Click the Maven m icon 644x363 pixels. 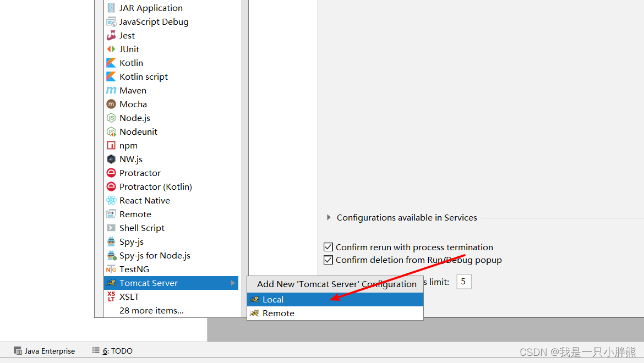[x=111, y=90]
